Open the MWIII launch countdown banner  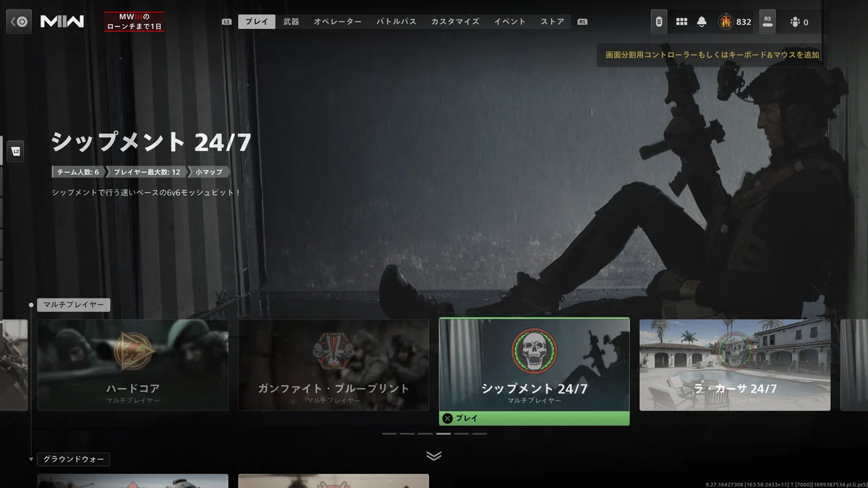[x=135, y=22]
